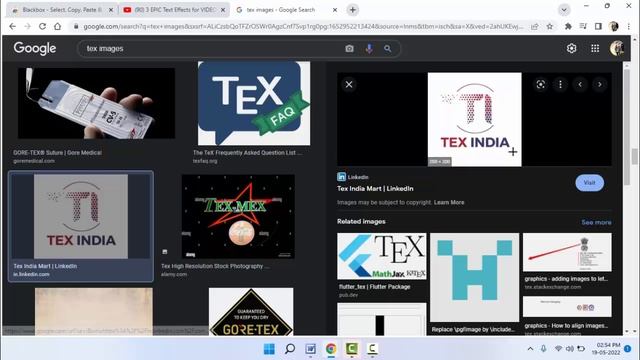The image size is (640, 360).
Task: Open the volume icon in system tray
Action: tap(569, 349)
